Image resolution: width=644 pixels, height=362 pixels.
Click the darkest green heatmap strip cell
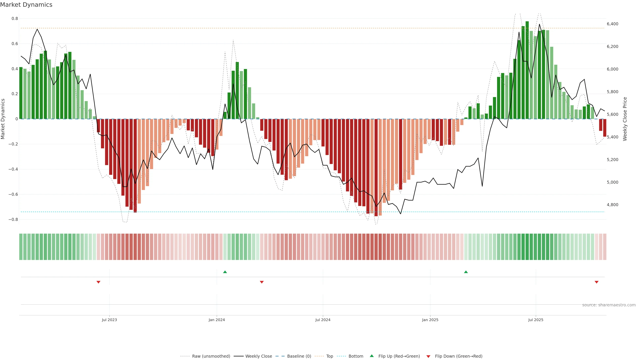click(x=527, y=247)
